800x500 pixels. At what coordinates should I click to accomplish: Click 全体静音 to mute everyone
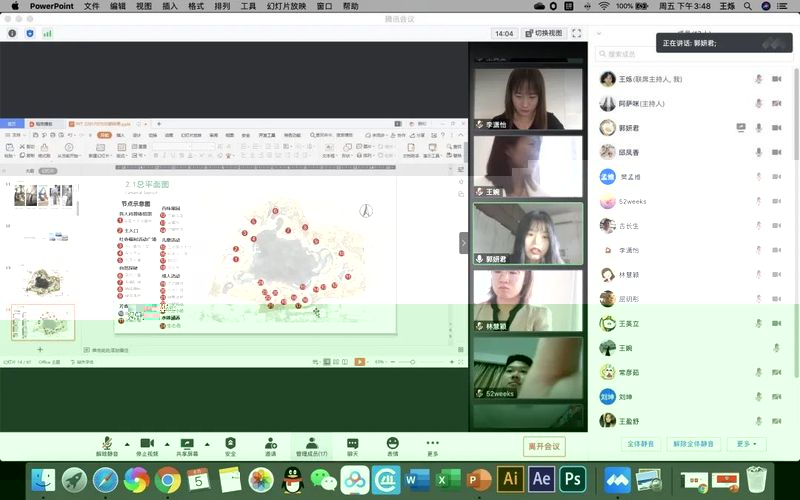pos(640,444)
